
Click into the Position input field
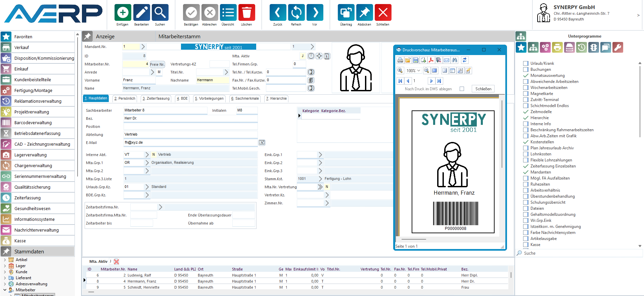pyautogui.click(x=190, y=127)
